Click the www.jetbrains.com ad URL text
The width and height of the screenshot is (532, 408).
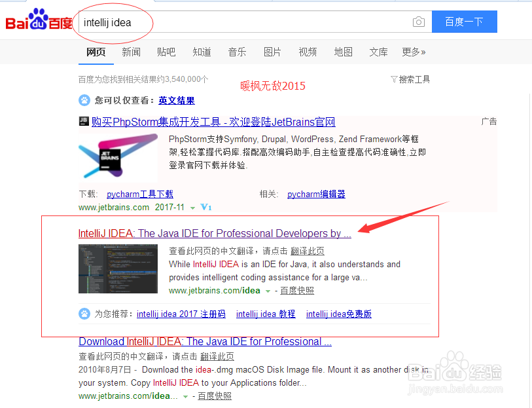[x=114, y=207]
